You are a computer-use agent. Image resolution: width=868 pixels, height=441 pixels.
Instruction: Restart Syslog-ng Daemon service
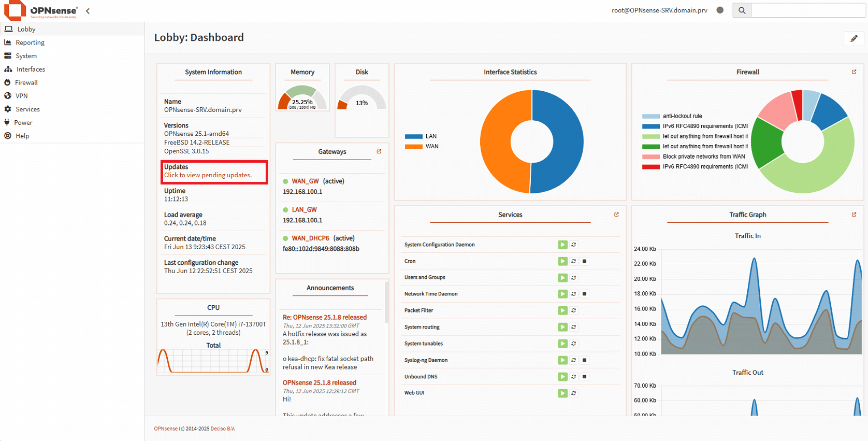coord(574,360)
